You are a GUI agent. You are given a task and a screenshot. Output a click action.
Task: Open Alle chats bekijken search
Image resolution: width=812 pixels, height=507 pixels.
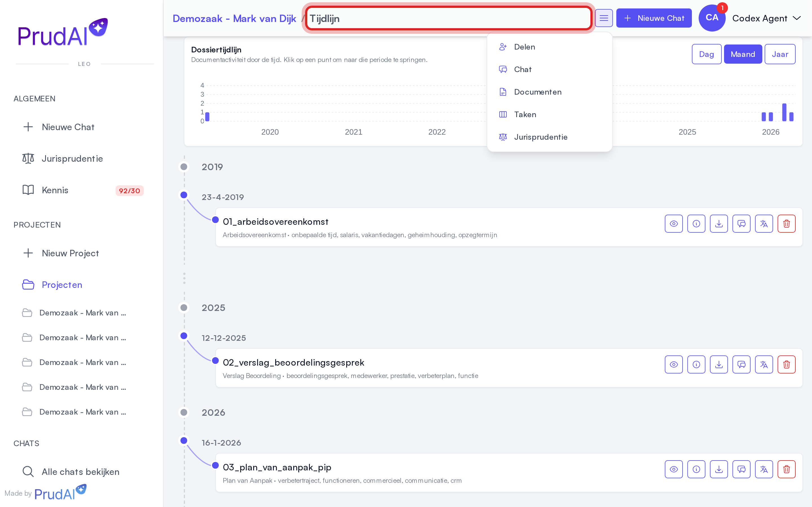tap(70, 472)
